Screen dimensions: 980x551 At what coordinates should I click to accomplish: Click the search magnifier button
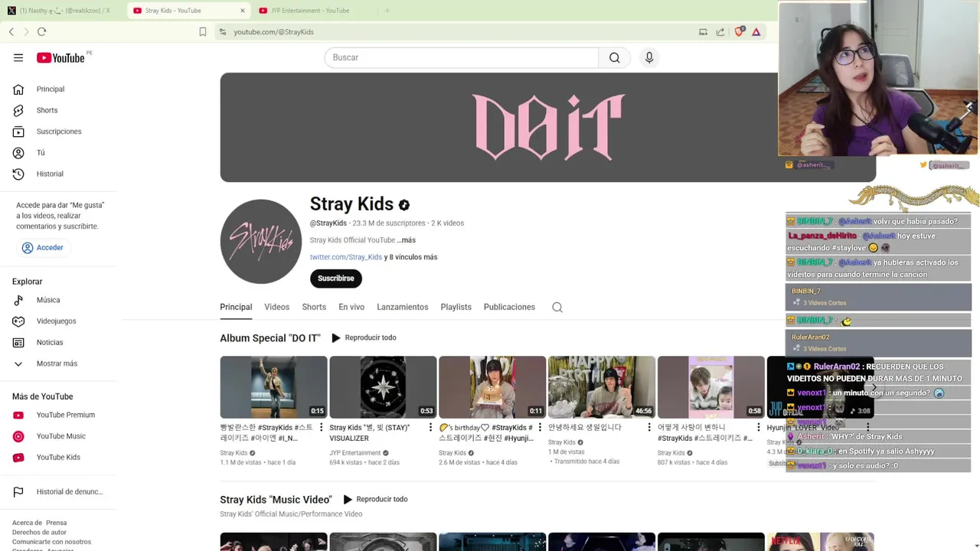click(x=614, y=57)
